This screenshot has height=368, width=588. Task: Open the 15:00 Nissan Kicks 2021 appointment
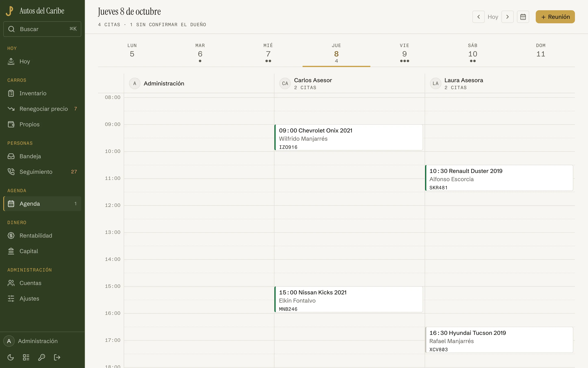click(349, 299)
